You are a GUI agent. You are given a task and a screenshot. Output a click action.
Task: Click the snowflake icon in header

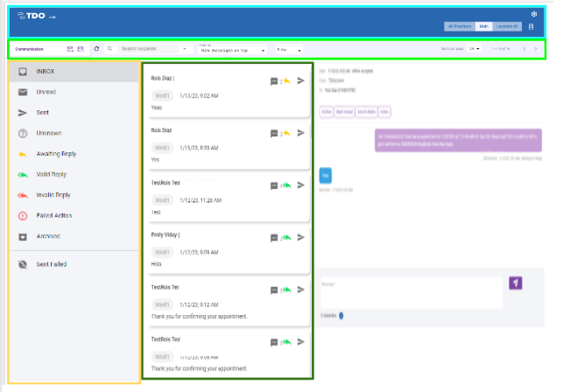point(534,15)
